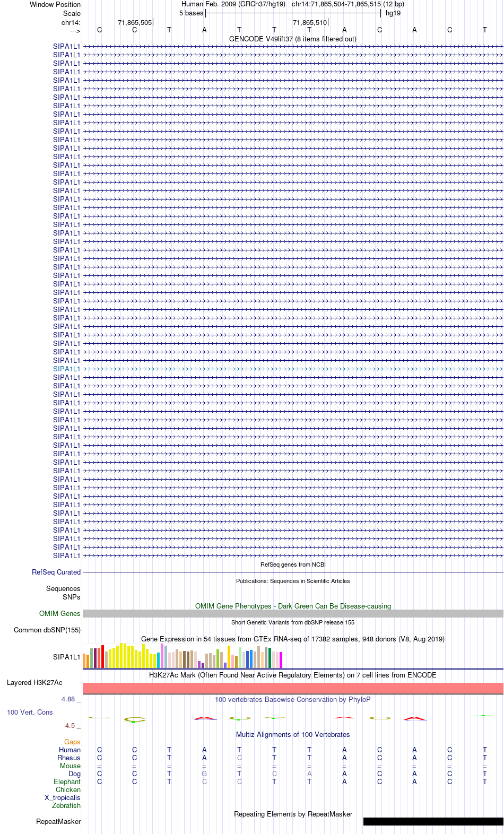Open H3K27Ac Mark track title

[x=293, y=675]
